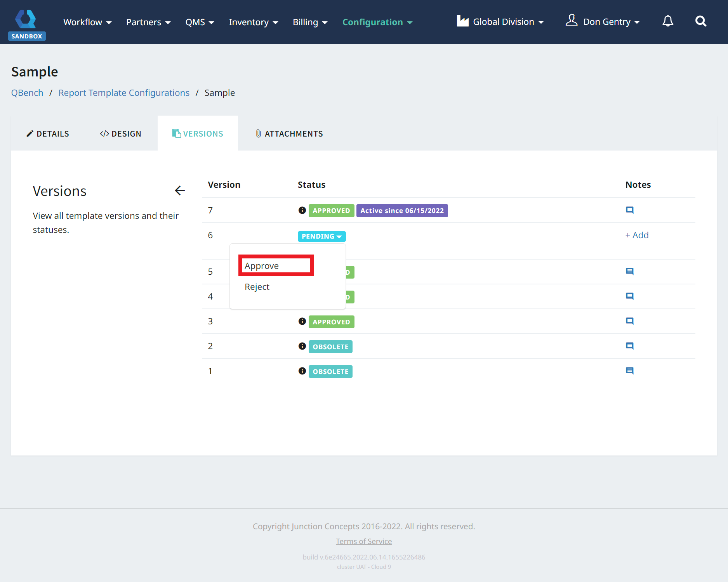The image size is (728, 582).
Task: View notes icon for version 5
Action: coord(629,272)
